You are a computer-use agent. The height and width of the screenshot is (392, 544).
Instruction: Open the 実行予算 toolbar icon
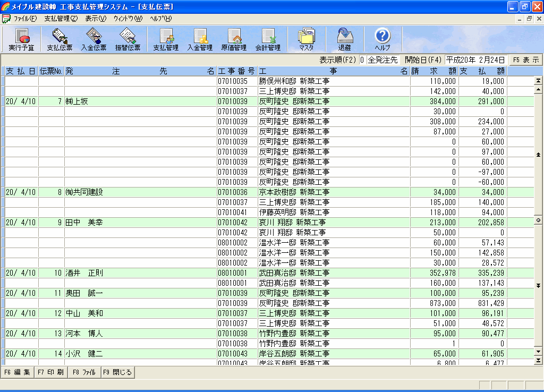coord(21,39)
